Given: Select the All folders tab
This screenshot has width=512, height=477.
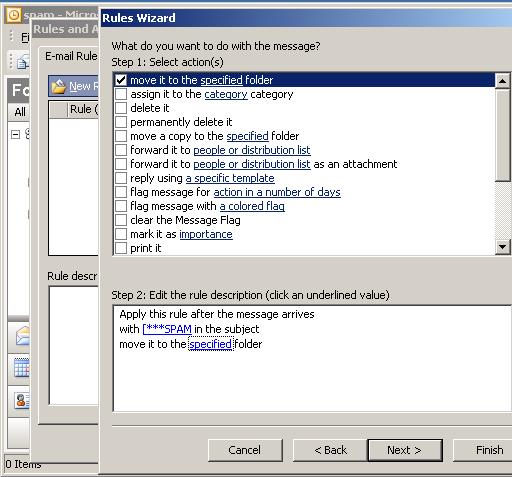Looking at the screenshot, I should (20, 112).
